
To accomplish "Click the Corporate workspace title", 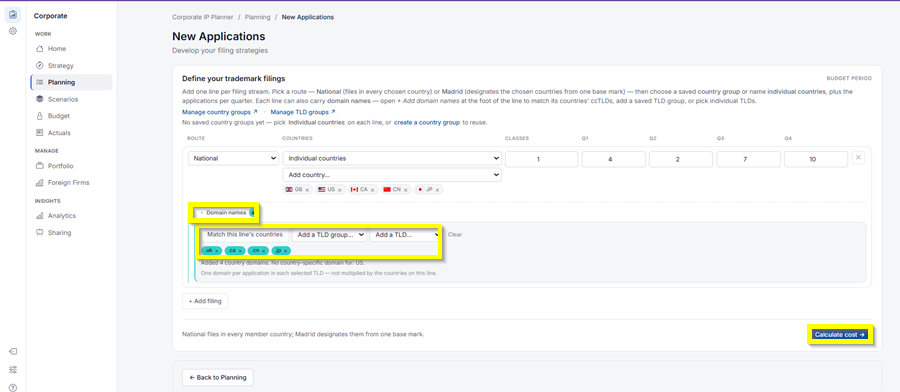I will [x=51, y=16].
